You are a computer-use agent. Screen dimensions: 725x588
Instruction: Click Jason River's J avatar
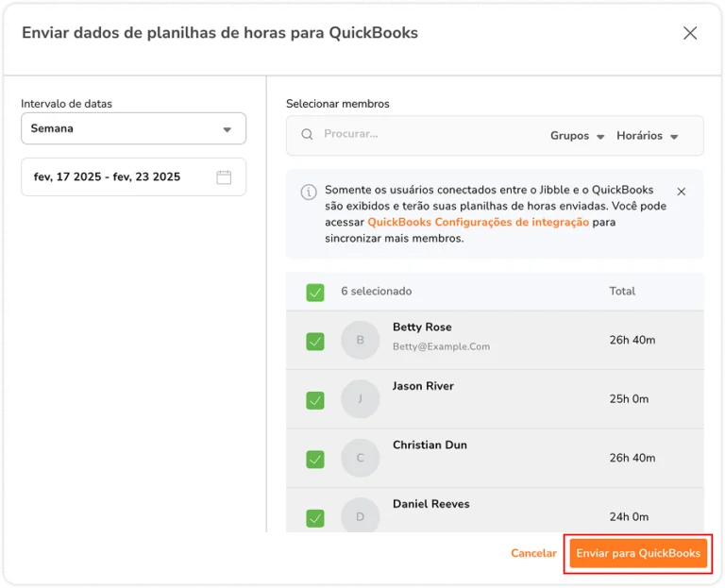(361, 399)
